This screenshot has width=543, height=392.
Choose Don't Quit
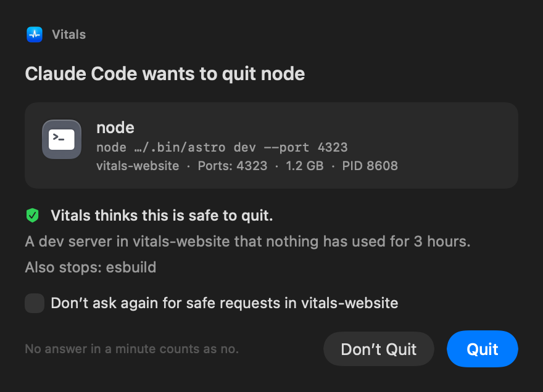(378, 349)
